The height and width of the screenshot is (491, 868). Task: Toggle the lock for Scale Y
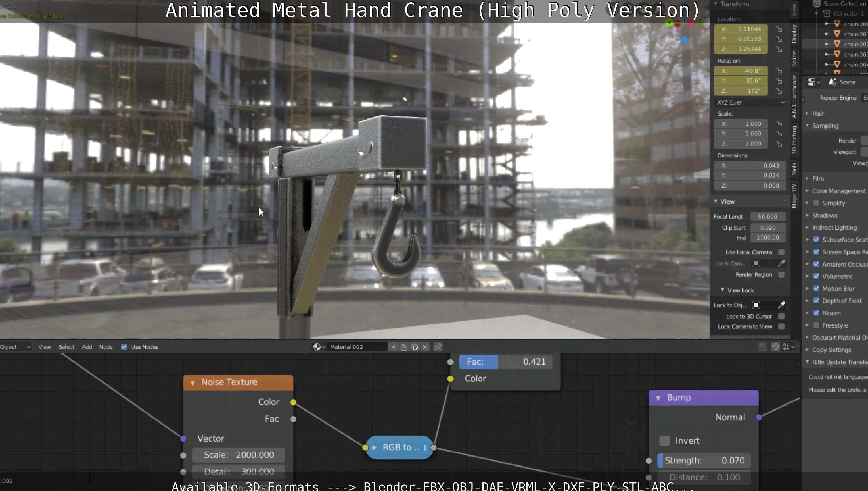coord(779,134)
